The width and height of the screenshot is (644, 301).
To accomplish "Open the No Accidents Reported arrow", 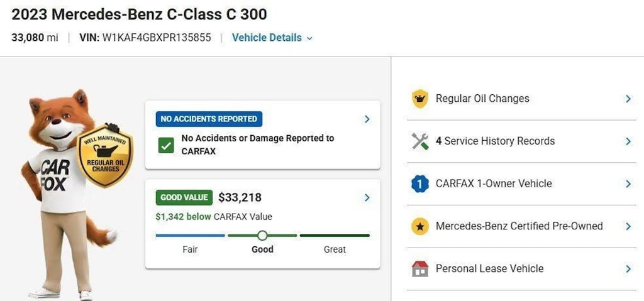I will [x=367, y=119].
